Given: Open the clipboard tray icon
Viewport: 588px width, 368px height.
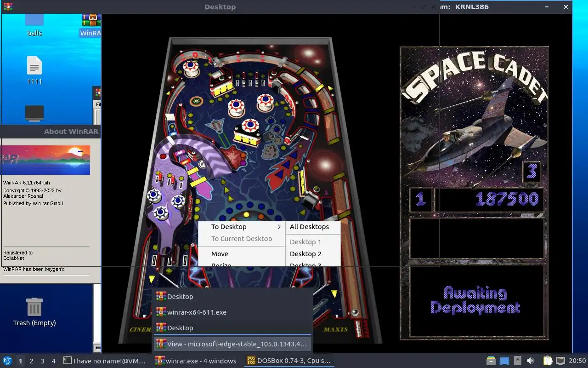Looking at the screenshot, I should pos(548,361).
